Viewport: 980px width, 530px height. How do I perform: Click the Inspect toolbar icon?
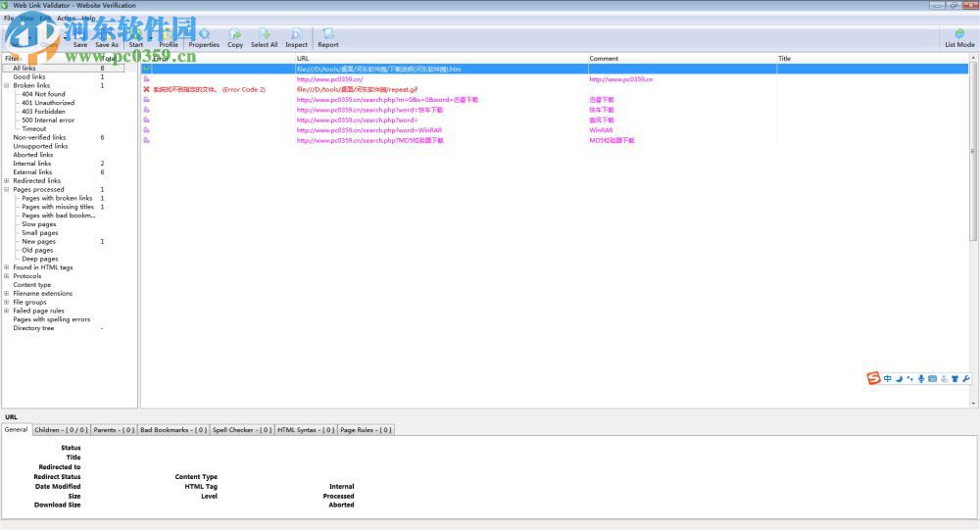click(296, 37)
